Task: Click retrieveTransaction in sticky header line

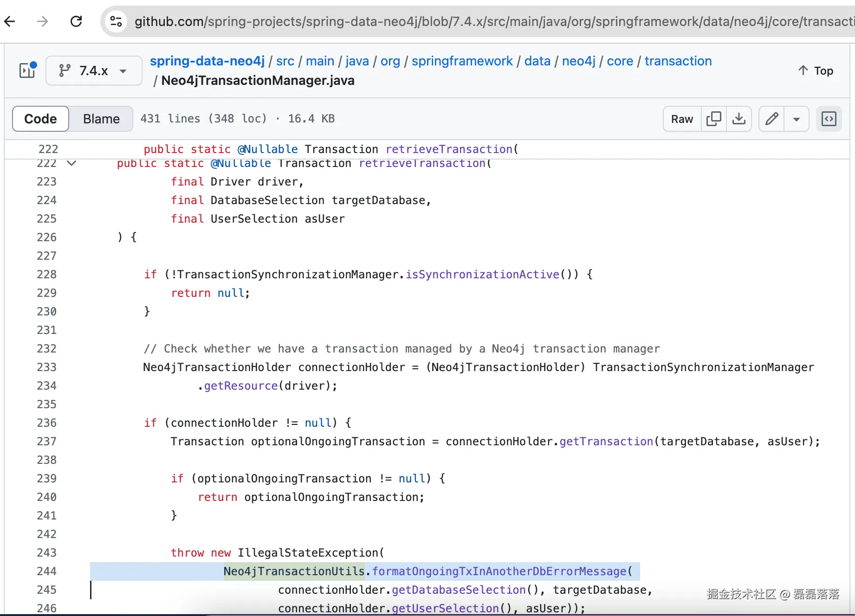Action: point(449,149)
